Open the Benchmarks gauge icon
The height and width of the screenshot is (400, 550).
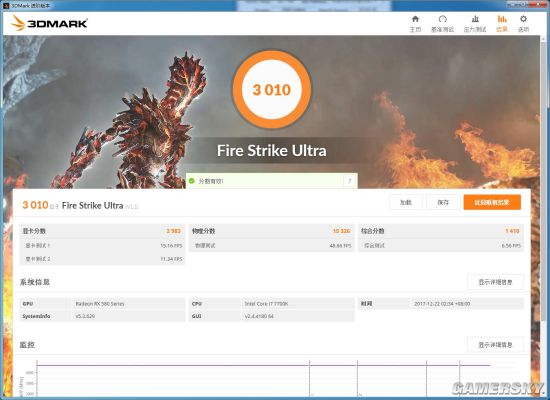(443, 19)
